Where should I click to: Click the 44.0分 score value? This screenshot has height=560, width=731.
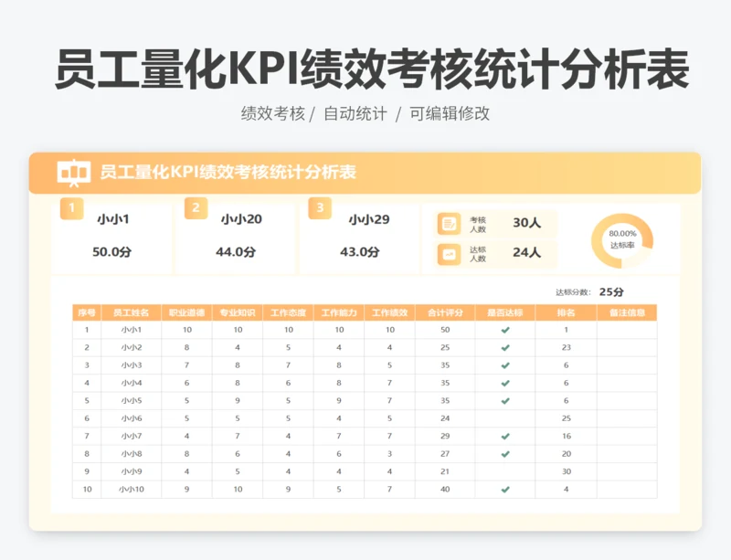(236, 252)
